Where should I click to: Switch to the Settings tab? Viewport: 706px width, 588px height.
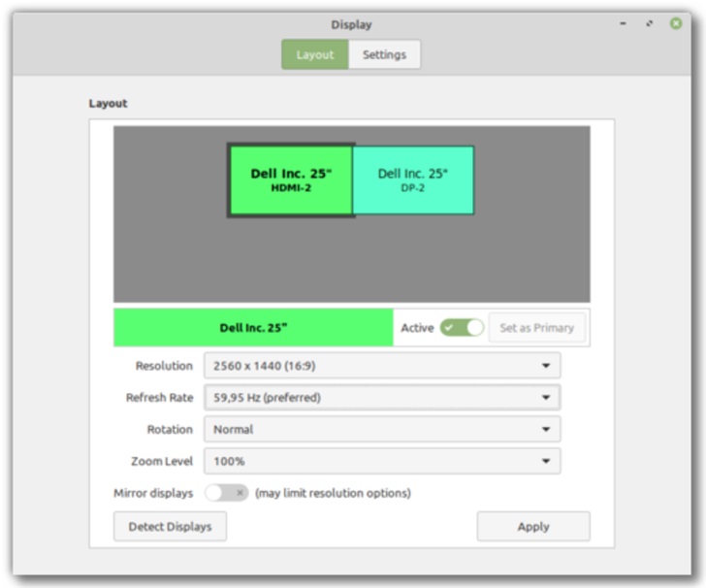click(x=384, y=54)
